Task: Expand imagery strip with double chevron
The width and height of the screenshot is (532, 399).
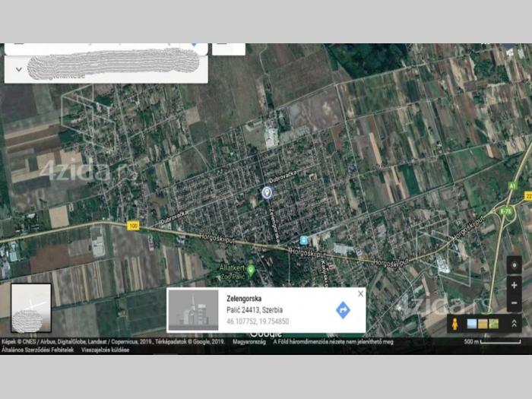Action: (514, 323)
